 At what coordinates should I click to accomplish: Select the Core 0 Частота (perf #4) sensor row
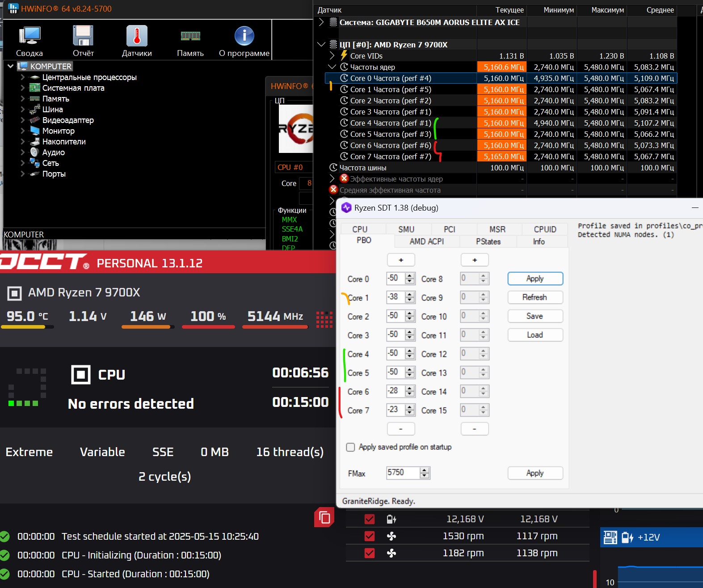[501, 78]
